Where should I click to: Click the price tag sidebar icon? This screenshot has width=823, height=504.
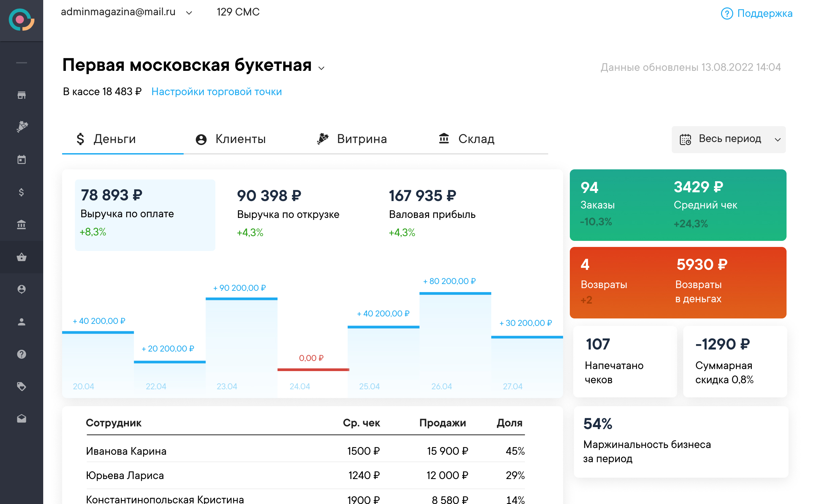[22, 386]
